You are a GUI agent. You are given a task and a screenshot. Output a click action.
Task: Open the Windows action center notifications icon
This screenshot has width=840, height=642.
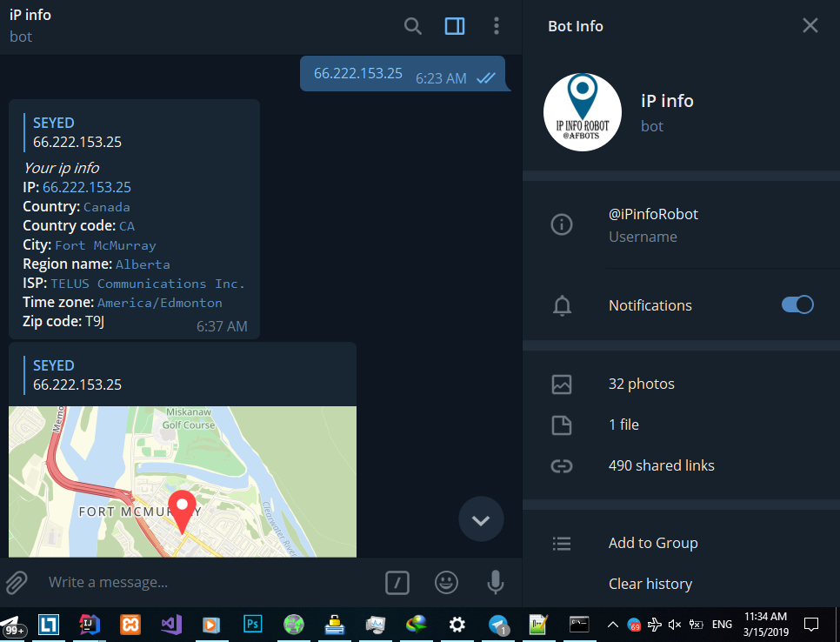tap(811, 625)
